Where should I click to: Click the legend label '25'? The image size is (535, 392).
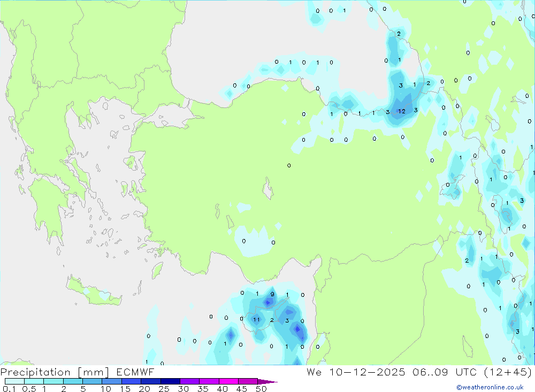click(x=164, y=389)
